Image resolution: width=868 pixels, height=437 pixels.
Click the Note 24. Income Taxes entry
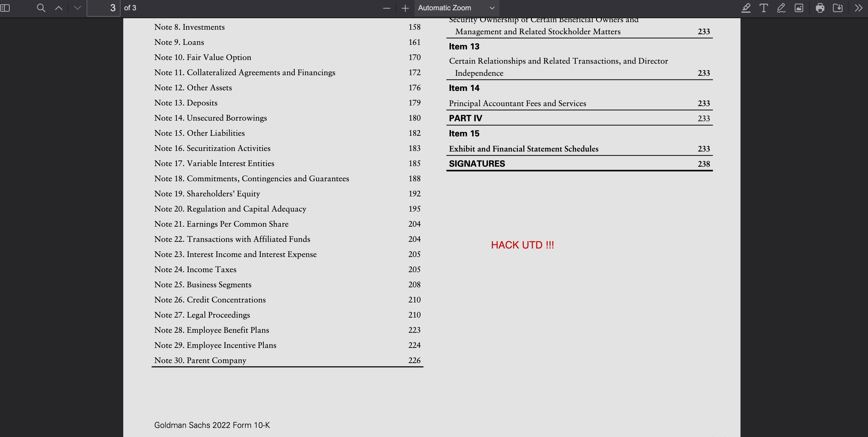tap(195, 269)
